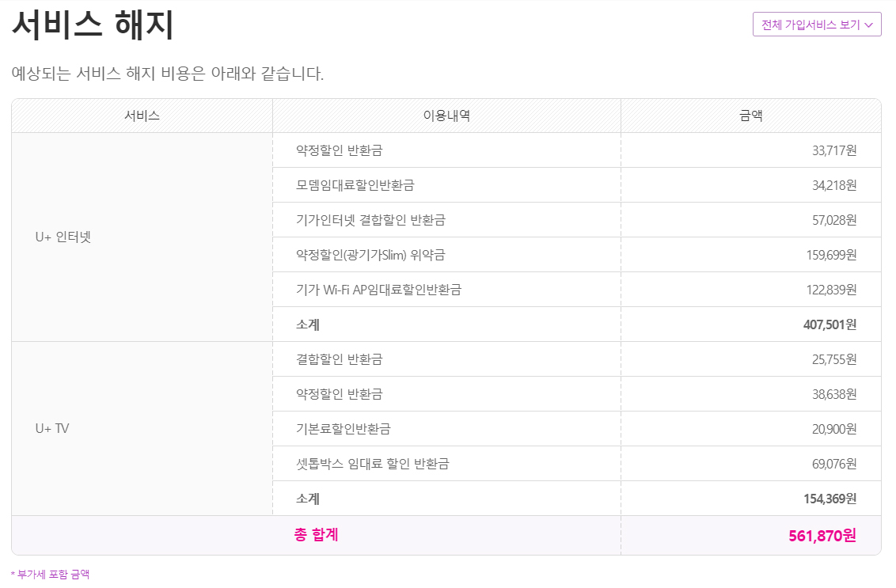Select the 기가인터넷 결합할인 반환금 item

tap(376, 220)
